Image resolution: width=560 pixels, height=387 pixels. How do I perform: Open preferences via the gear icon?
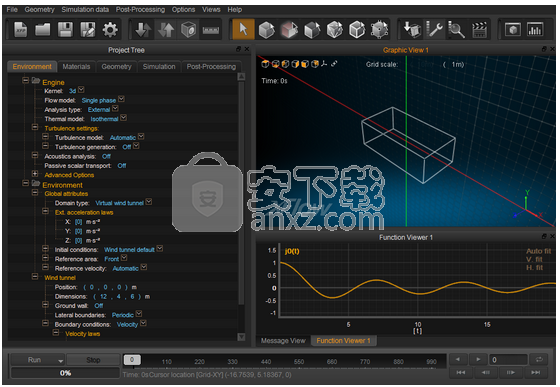pyautogui.click(x=110, y=30)
